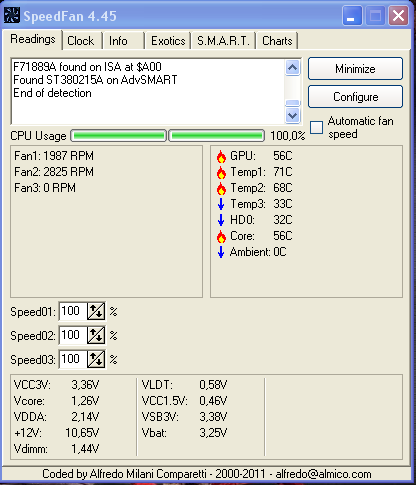Click the log scrollbar up arrow
The image size is (416, 485).
click(x=292, y=68)
